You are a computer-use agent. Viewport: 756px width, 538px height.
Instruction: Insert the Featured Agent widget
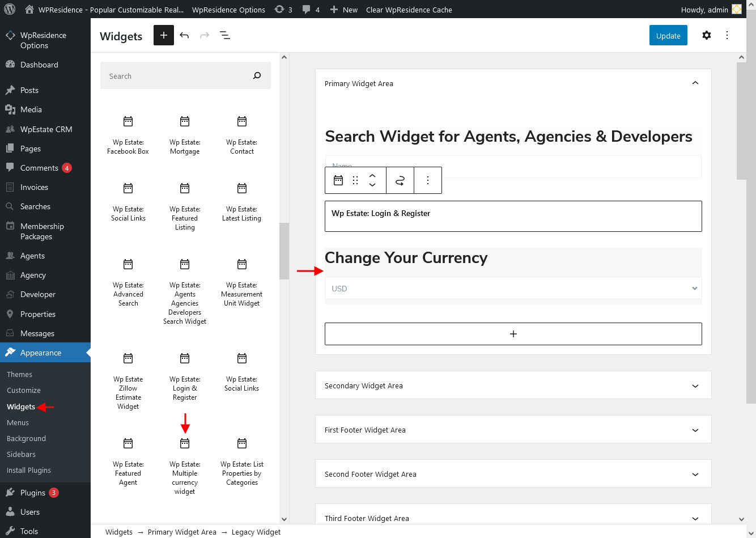point(128,461)
